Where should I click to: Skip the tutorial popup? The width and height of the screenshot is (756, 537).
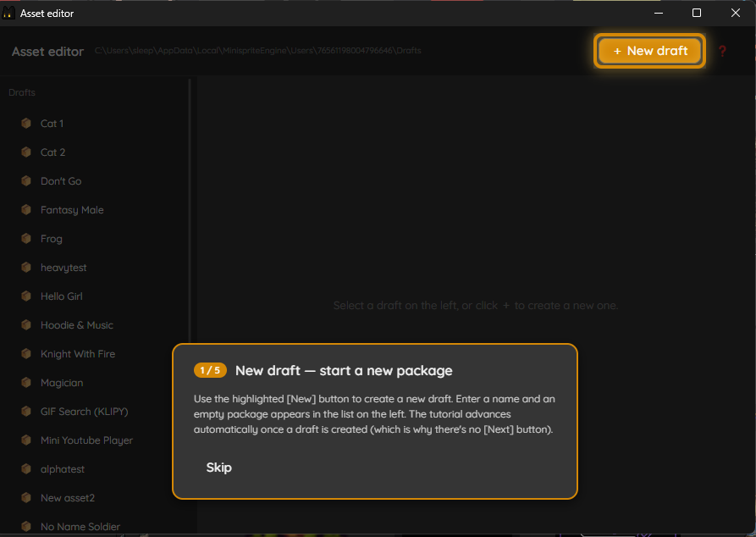click(219, 468)
